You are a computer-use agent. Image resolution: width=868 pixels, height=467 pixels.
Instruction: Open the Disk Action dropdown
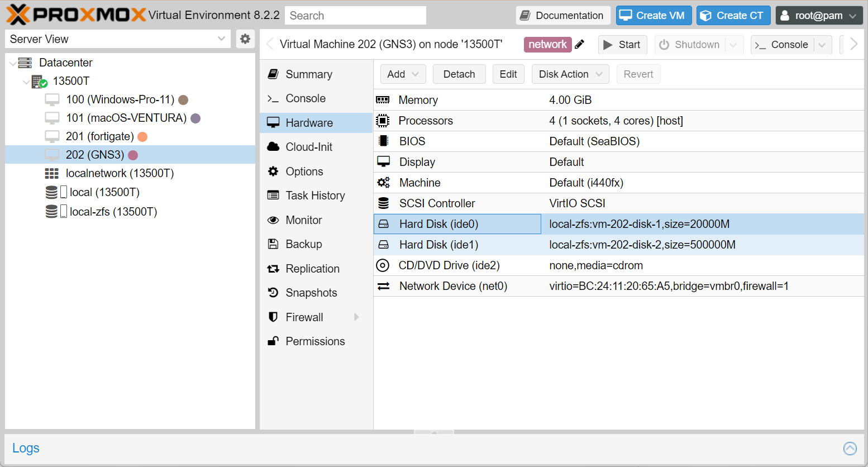tap(570, 74)
